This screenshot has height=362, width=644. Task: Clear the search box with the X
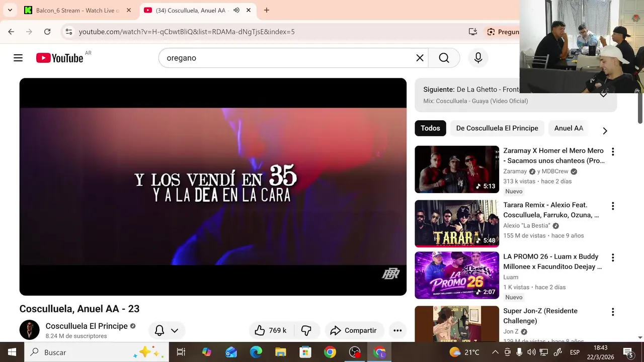click(420, 58)
